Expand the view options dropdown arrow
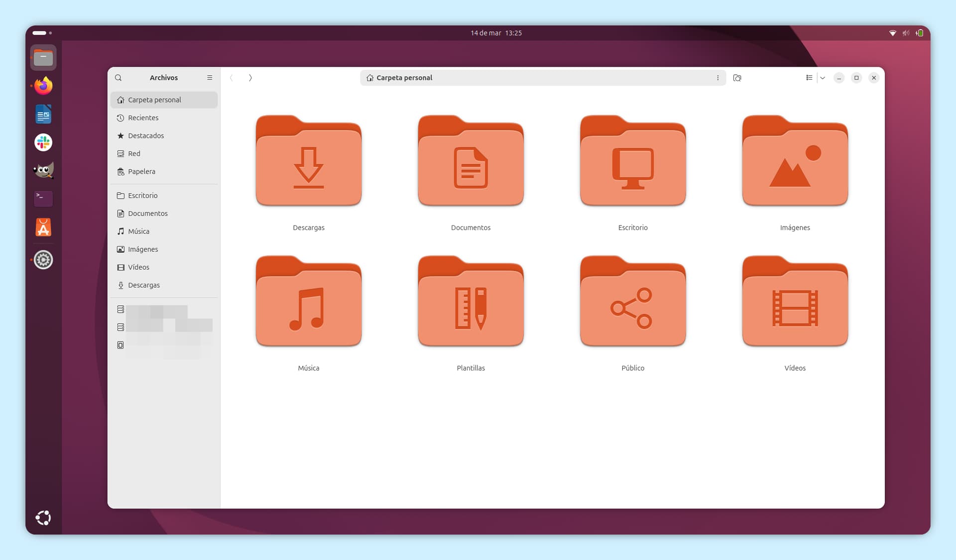Screen dimensions: 956x560 point(823,78)
